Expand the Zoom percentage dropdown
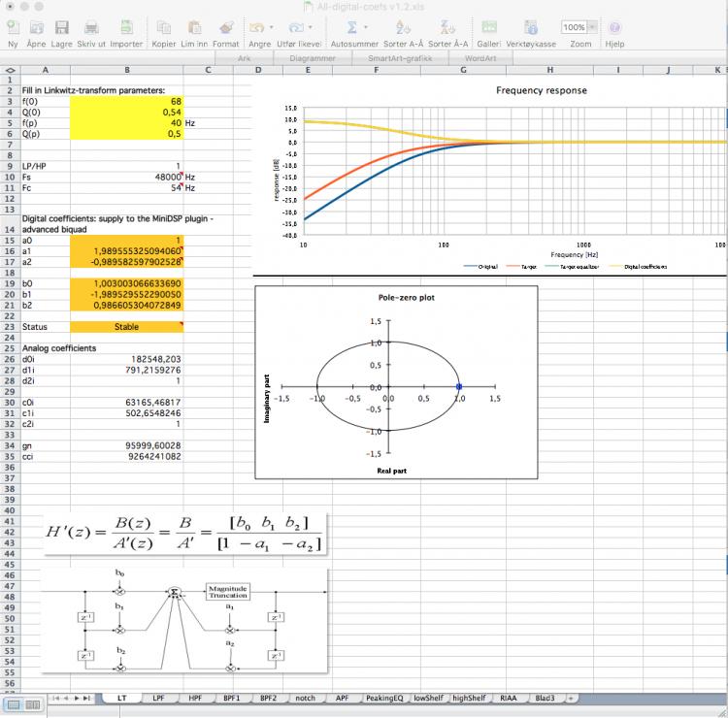The image size is (728, 718). [592, 27]
